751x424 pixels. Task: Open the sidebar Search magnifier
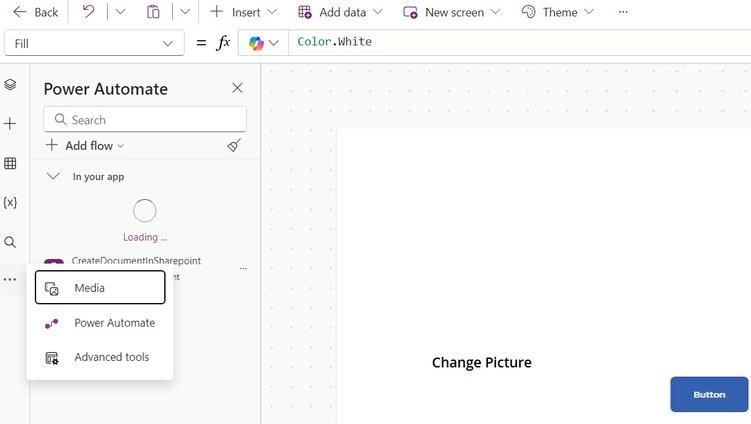pyautogui.click(x=10, y=242)
